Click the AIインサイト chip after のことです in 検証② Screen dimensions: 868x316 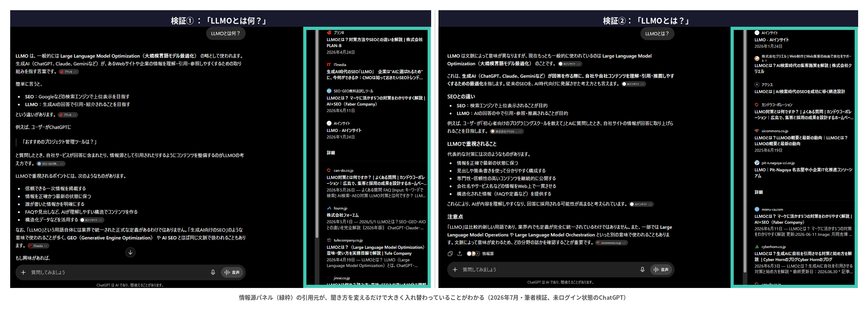tap(570, 64)
